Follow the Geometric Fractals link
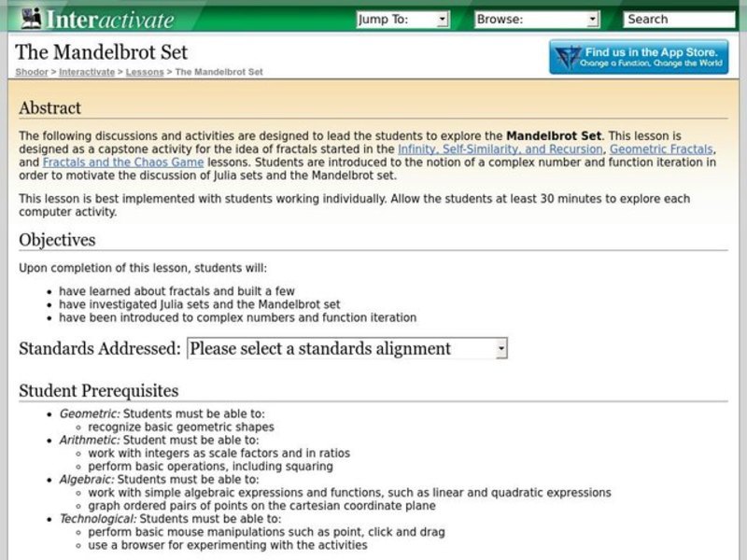The height and width of the screenshot is (560, 747). coord(662,148)
